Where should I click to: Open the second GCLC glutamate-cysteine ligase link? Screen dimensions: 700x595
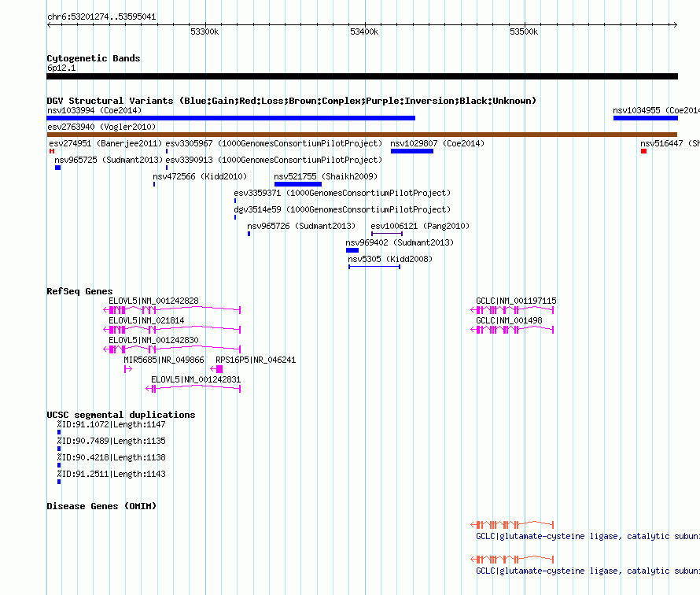[x=588, y=571]
